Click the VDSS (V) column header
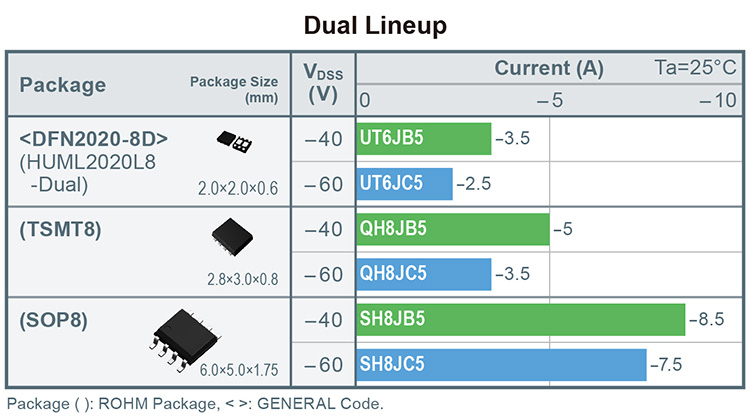The height and width of the screenshot is (420, 750). pos(323,82)
